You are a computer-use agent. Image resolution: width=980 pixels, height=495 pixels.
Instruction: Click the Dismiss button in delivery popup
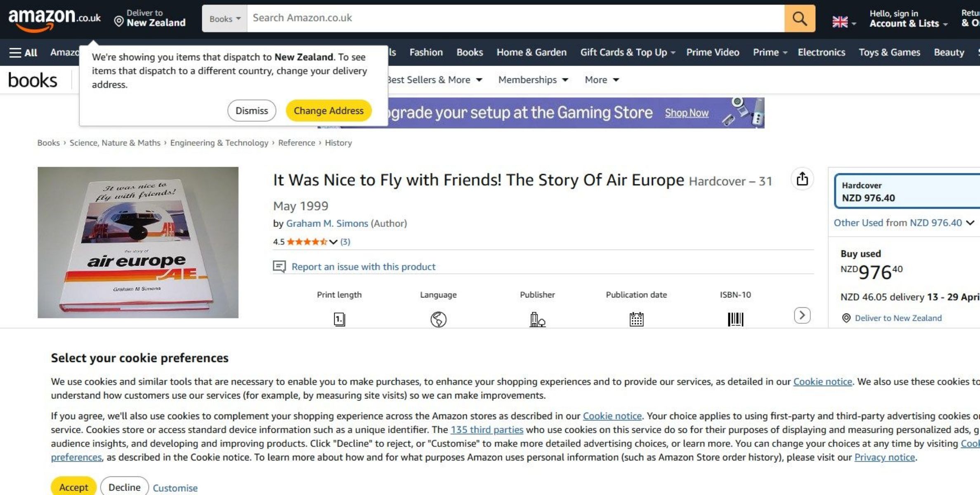coord(251,111)
